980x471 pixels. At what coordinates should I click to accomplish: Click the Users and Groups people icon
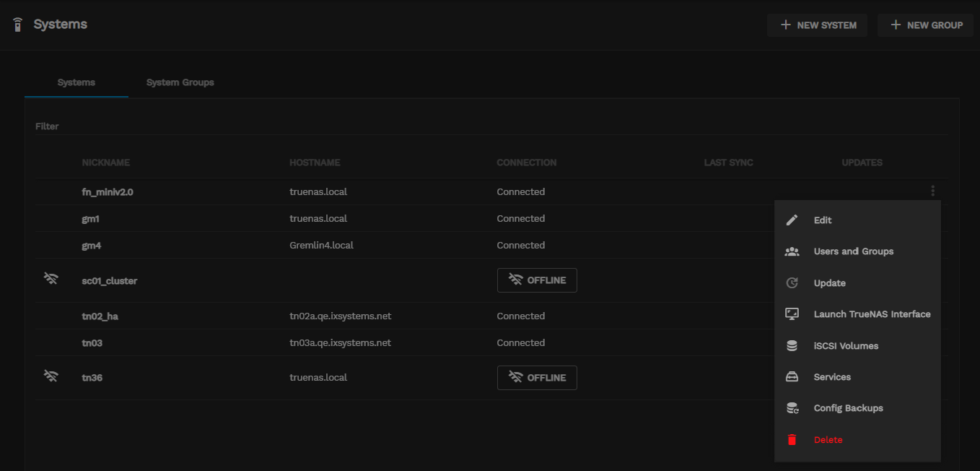click(x=792, y=251)
